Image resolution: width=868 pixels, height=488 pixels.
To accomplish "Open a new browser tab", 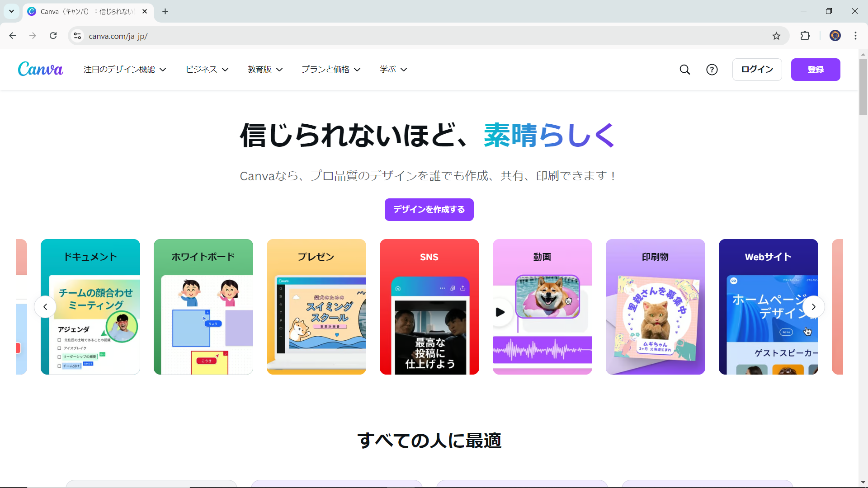I will pyautogui.click(x=165, y=11).
